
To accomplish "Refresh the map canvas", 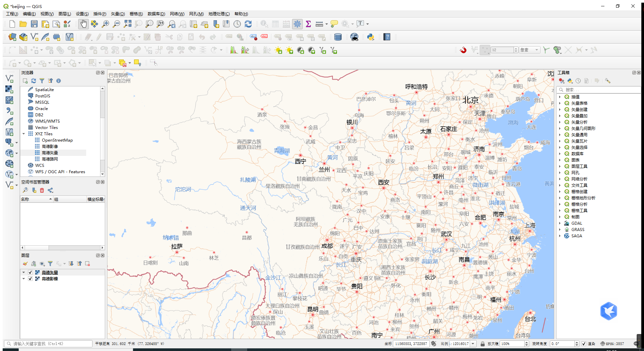I will tap(248, 24).
